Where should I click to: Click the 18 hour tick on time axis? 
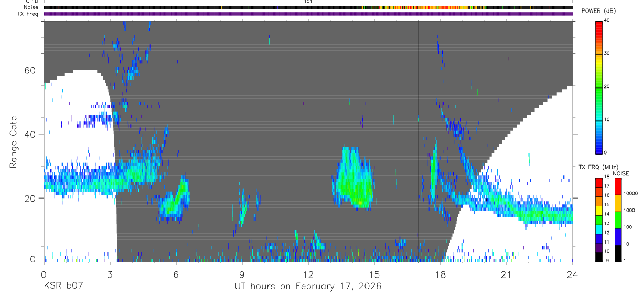coord(441,273)
